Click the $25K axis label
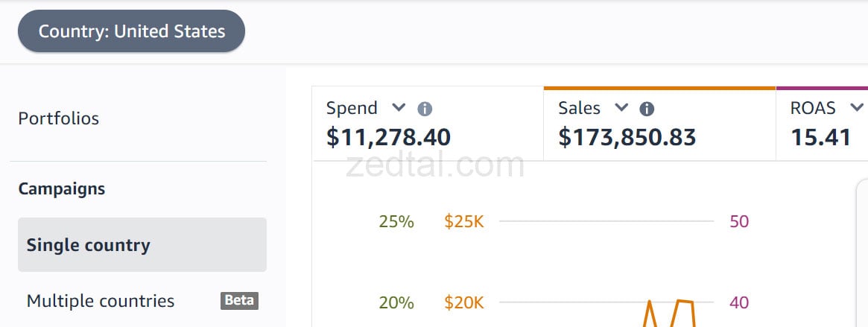 463,221
